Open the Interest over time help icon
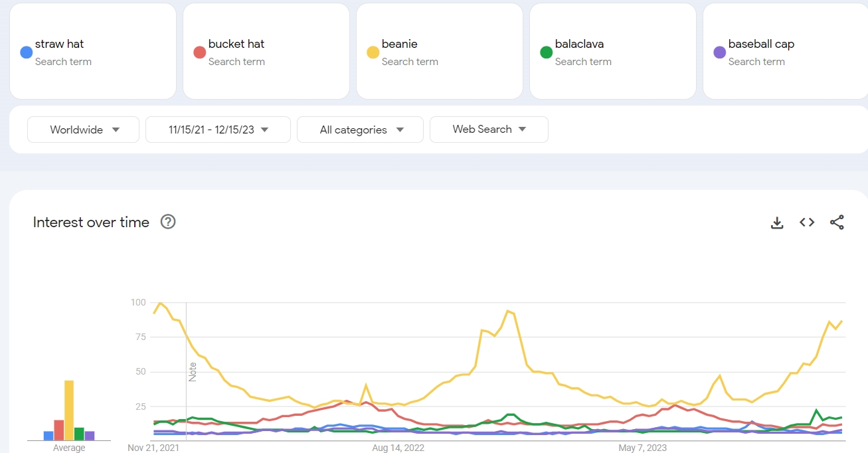The width and height of the screenshot is (868, 453). pos(168,222)
